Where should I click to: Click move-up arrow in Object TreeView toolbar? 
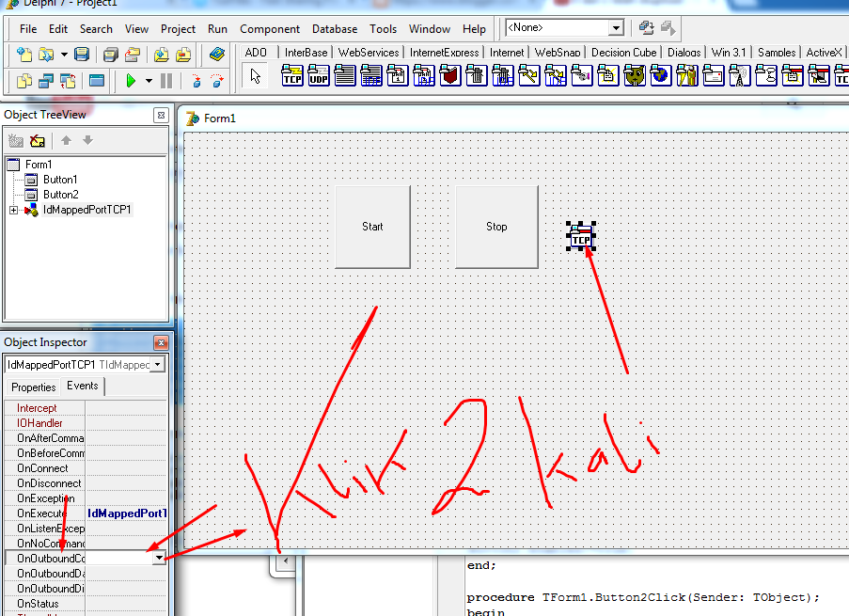coord(66,141)
